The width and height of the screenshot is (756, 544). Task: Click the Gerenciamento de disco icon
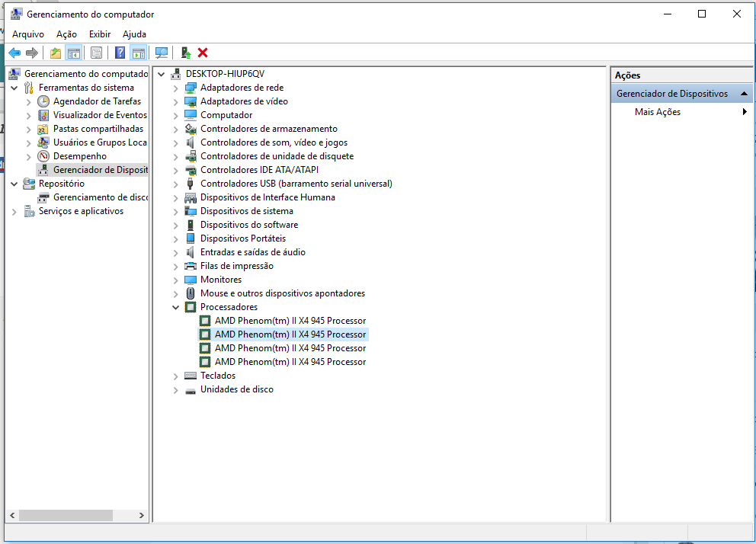[x=43, y=197]
